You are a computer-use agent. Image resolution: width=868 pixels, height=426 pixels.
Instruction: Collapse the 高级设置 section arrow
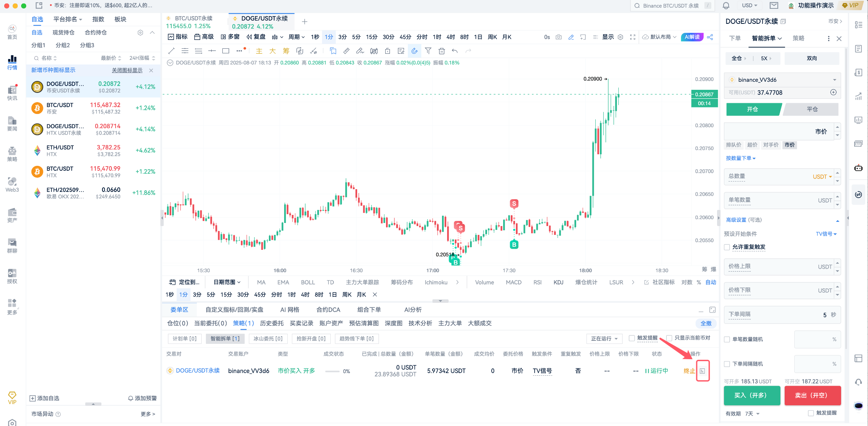(837, 220)
